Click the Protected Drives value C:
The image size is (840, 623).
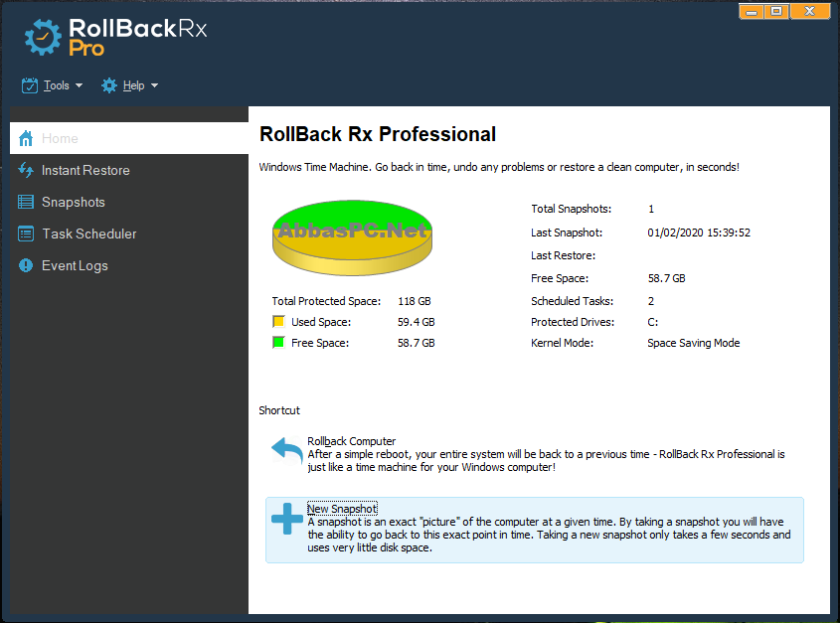pyautogui.click(x=652, y=322)
